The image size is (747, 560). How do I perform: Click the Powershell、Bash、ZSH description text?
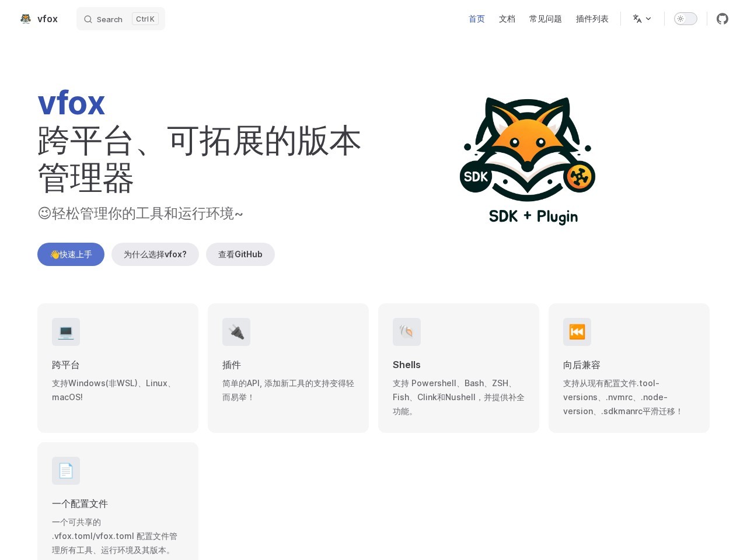459,397
